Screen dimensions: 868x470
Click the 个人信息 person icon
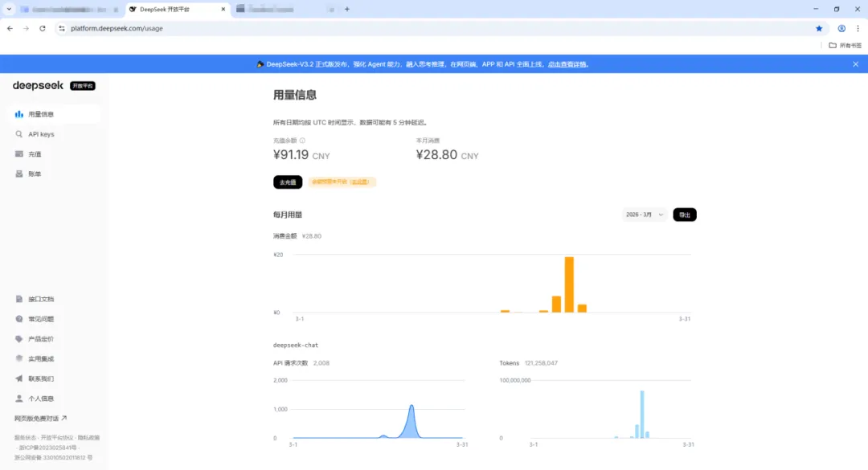(x=18, y=398)
